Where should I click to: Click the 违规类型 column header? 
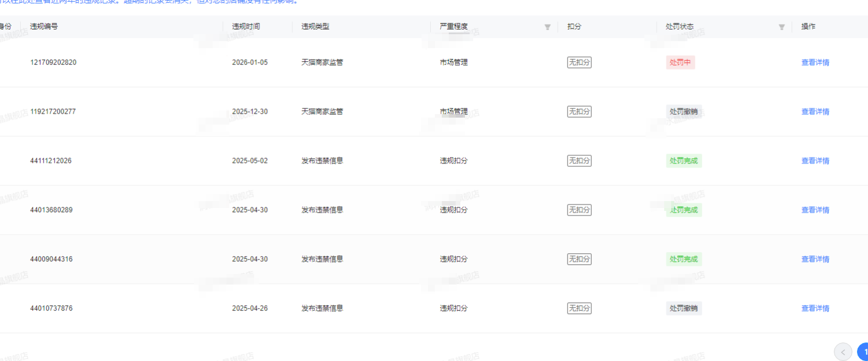315,27
